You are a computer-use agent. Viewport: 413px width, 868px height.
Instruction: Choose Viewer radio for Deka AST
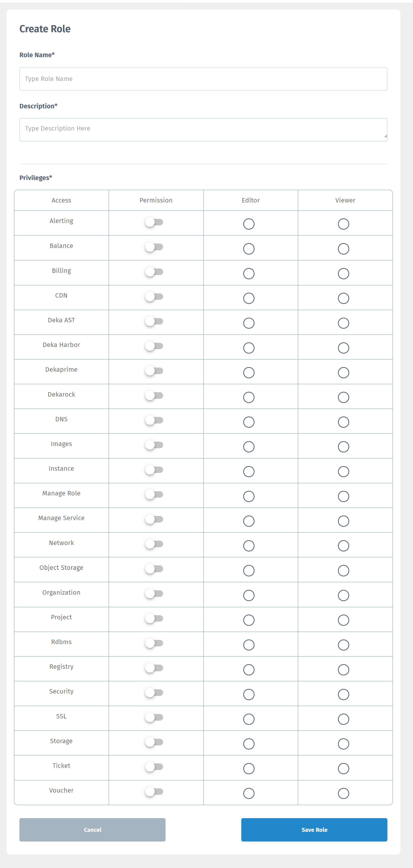[343, 323]
